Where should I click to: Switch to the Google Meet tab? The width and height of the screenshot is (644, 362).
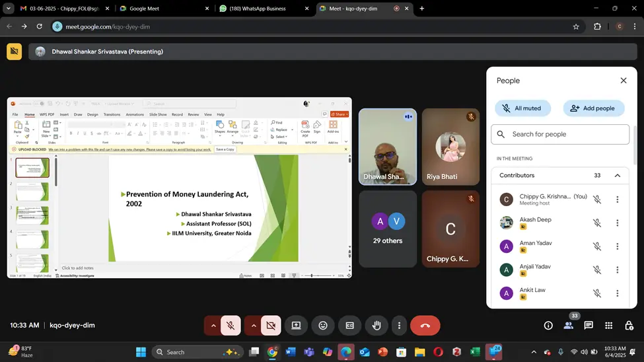pyautogui.click(x=161, y=9)
